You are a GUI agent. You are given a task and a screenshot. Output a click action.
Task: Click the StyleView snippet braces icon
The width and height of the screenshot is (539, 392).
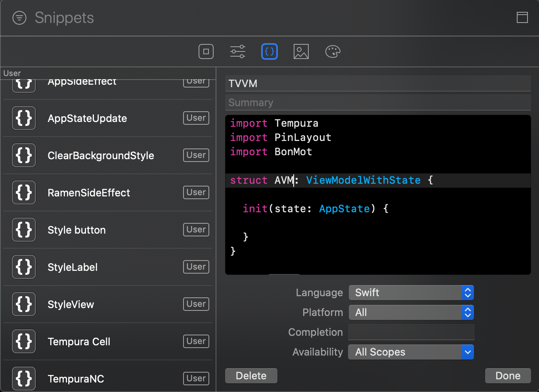pos(23,304)
